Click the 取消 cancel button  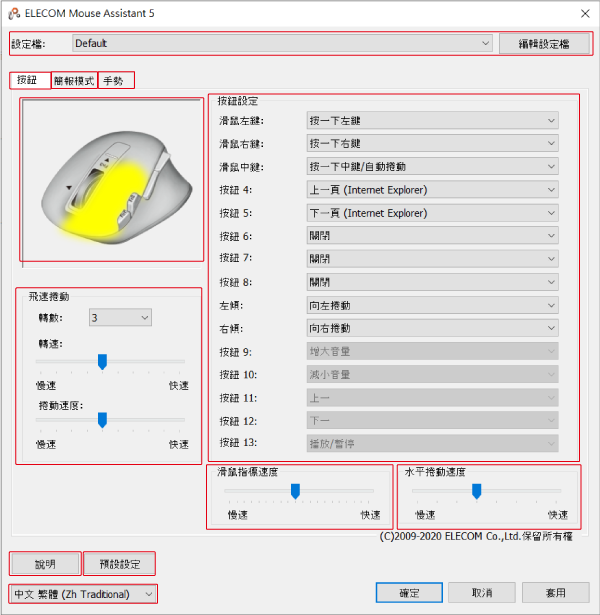coord(482,593)
